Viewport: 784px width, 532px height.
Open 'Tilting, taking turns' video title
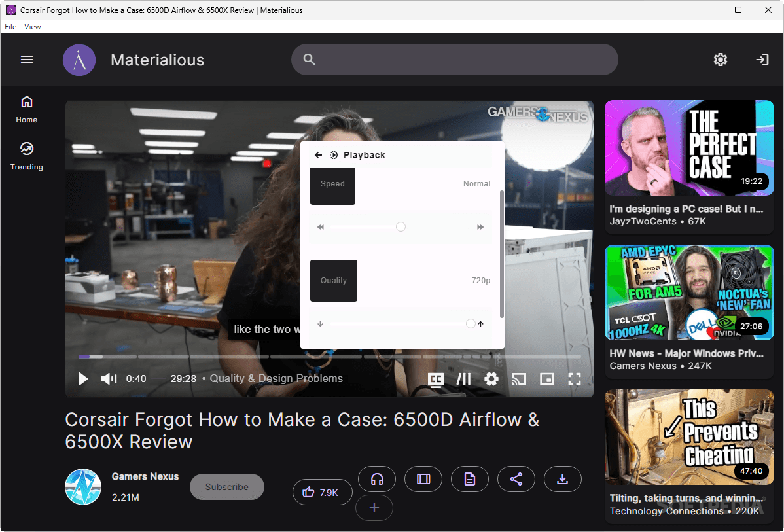(686, 498)
